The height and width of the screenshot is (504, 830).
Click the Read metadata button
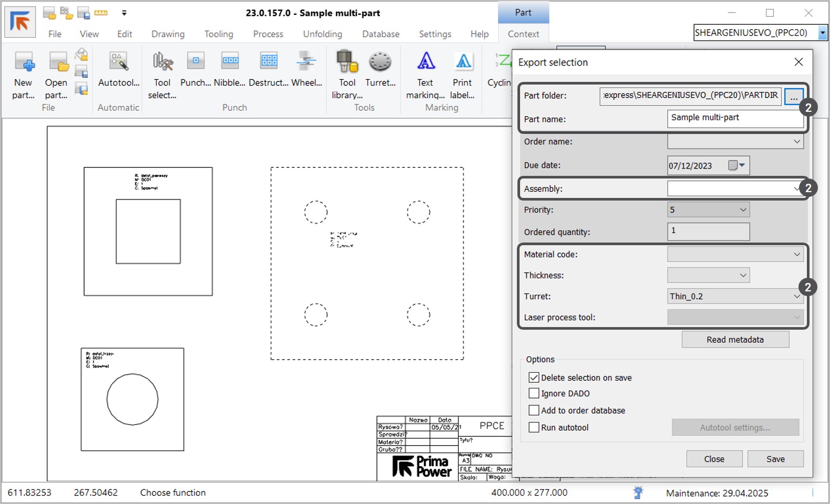coord(735,340)
